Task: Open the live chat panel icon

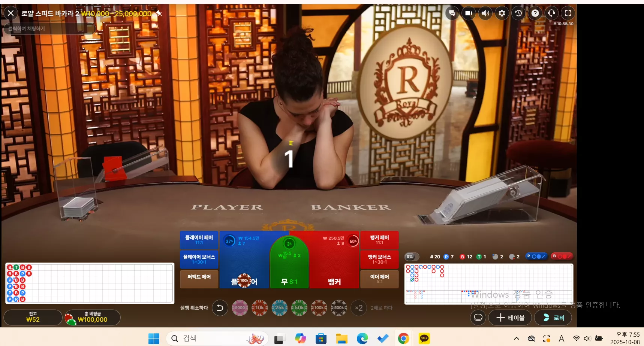Action: [452, 13]
